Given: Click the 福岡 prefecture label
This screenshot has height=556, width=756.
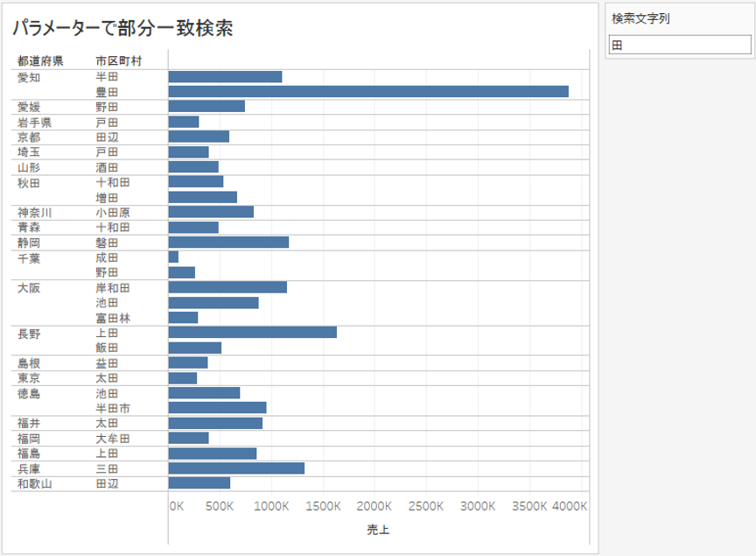Looking at the screenshot, I should (29, 439).
